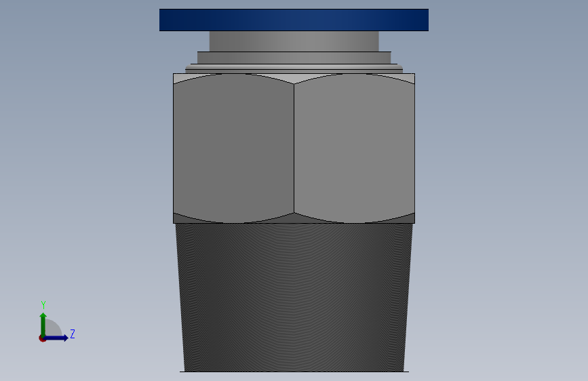The width and height of the screenshot is (588, 381).
Task: Click the Y axis label
Action: pos(43,305)
